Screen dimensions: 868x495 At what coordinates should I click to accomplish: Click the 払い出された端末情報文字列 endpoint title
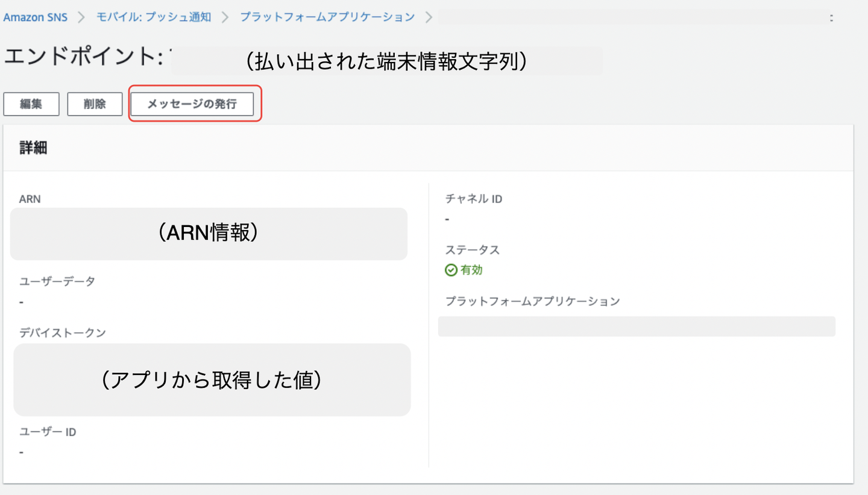[386, 61]
